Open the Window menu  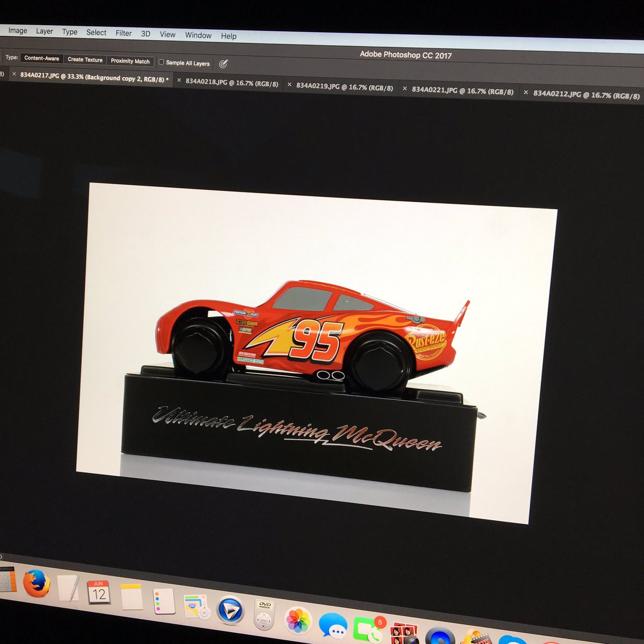(198, 35)
